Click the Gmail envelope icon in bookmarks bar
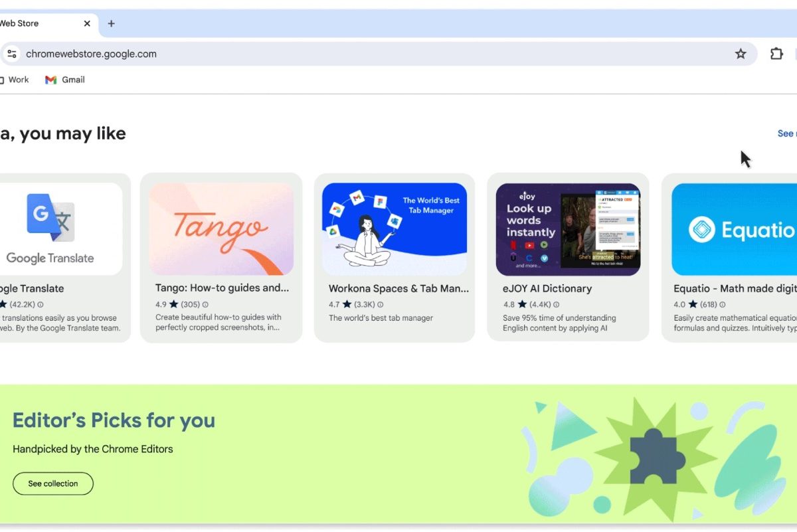The width and height of the screenshot is (797, 532). coord(51,80)
